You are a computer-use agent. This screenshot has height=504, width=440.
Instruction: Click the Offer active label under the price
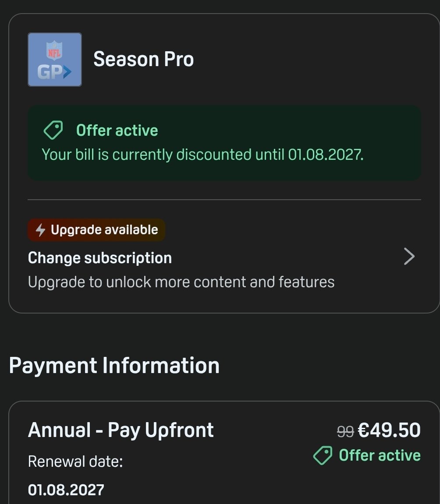tap(380, 455)
